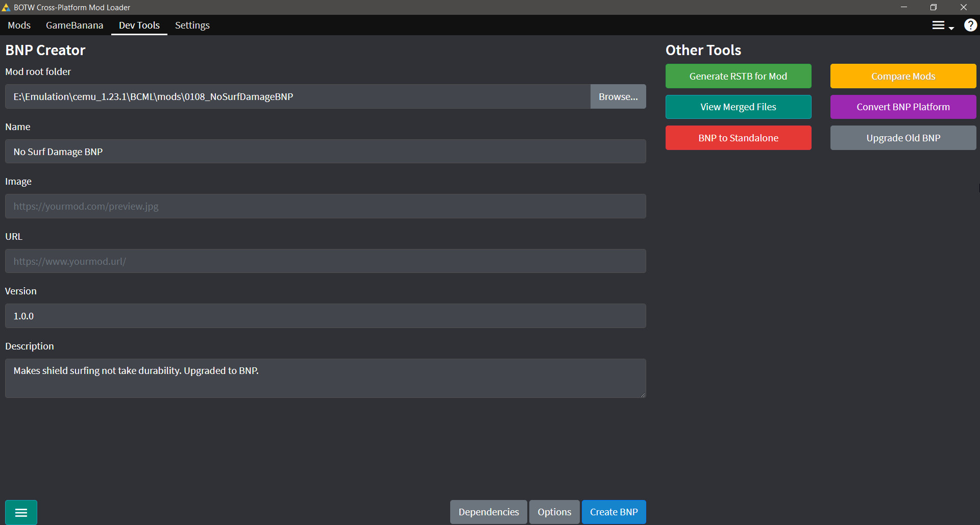Open the hamburger menu in the top-right corner
The height and width of the screenshot is (525, 980).
click(938, 24)
